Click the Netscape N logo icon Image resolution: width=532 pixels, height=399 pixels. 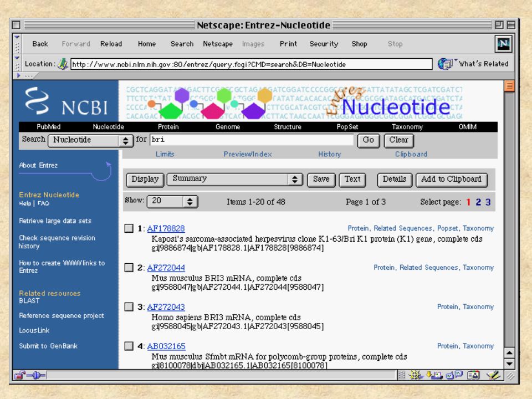click(503, 44)
